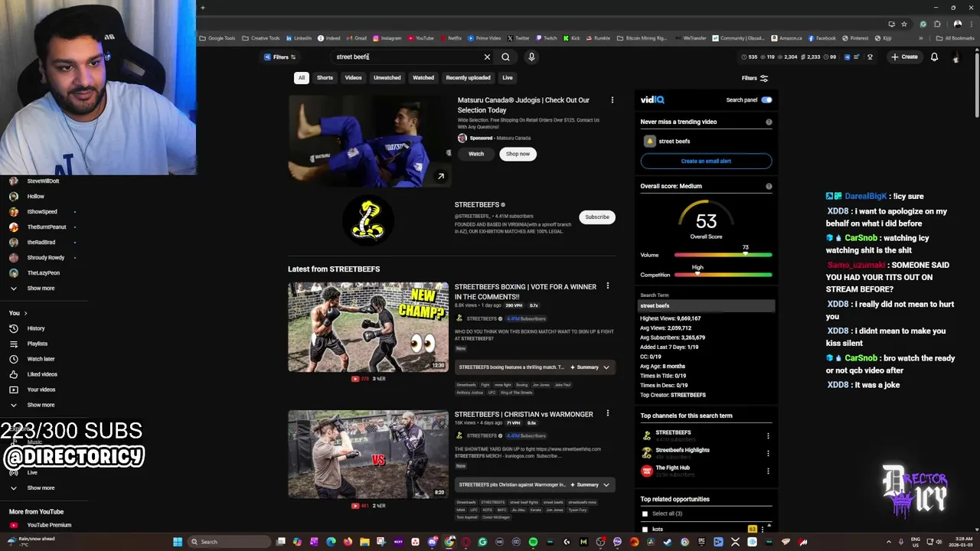This screenshot has height=551, width=980.
Task: Check the kots opportunity checkbox
Action: point(645,529)
